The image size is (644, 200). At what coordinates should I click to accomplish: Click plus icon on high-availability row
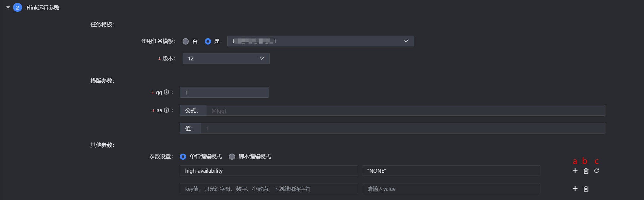pyautogui.click(x=575, y=171)
